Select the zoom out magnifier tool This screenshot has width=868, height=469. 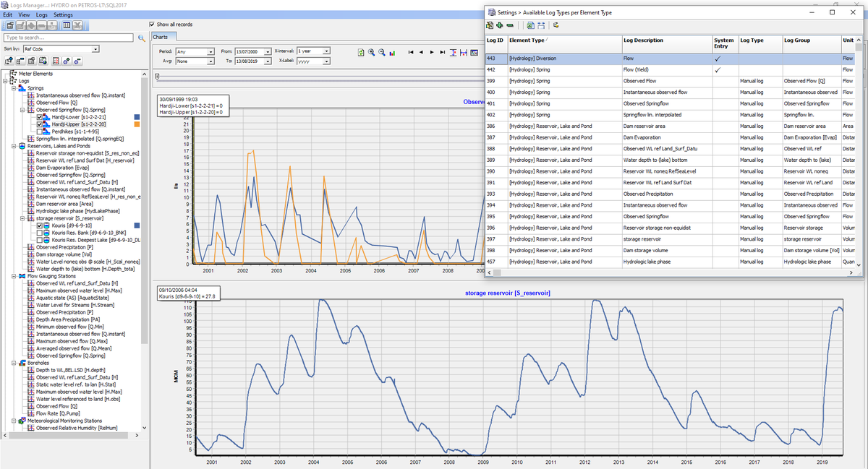(381, 52)
